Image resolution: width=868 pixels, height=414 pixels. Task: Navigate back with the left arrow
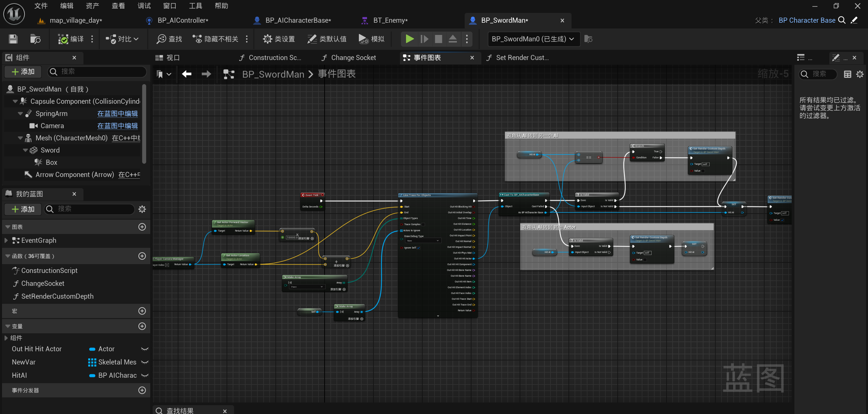187,74
